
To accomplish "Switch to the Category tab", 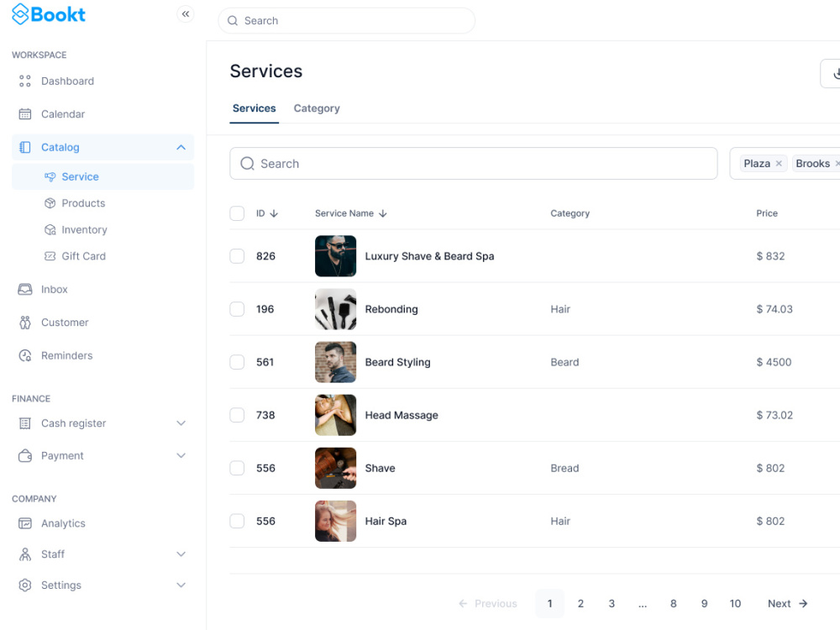I will tap(317, 108).
